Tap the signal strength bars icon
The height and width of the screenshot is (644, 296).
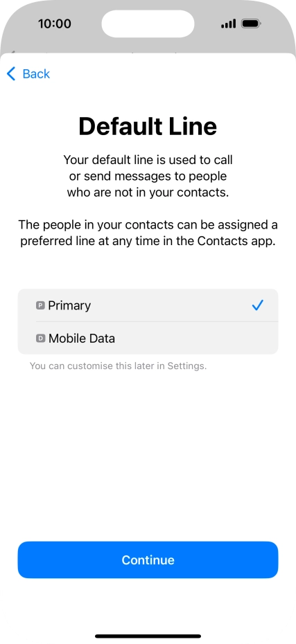[x=229, y=24]
